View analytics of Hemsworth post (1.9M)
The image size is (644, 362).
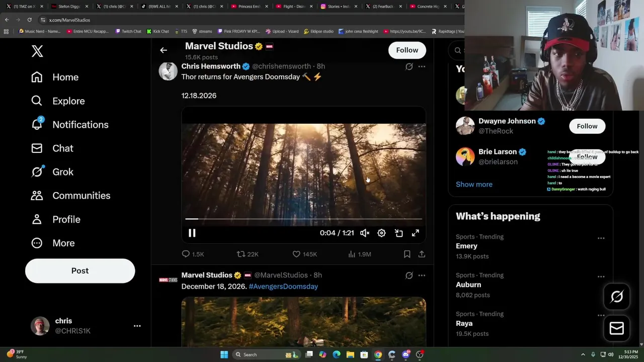(x=360, y=254)
